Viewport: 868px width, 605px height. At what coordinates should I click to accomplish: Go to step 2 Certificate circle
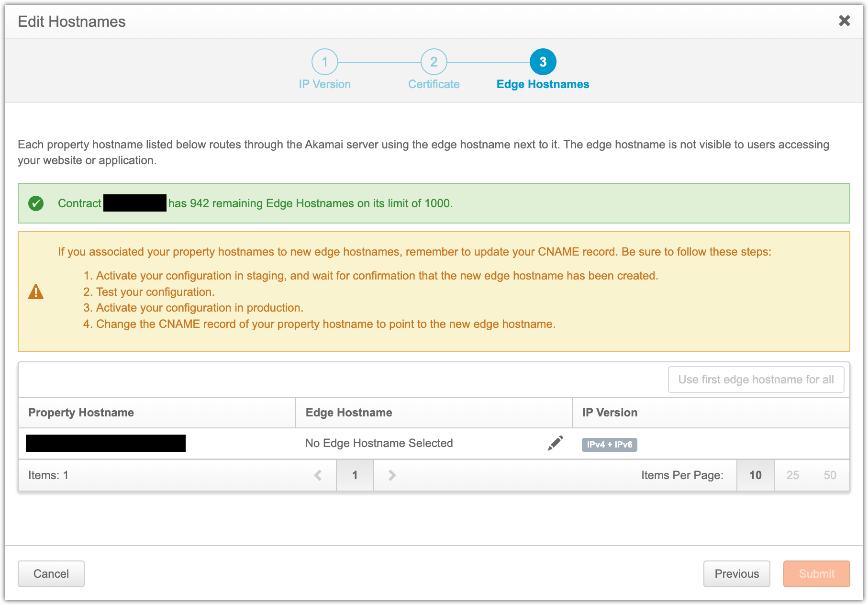[434, 62]
